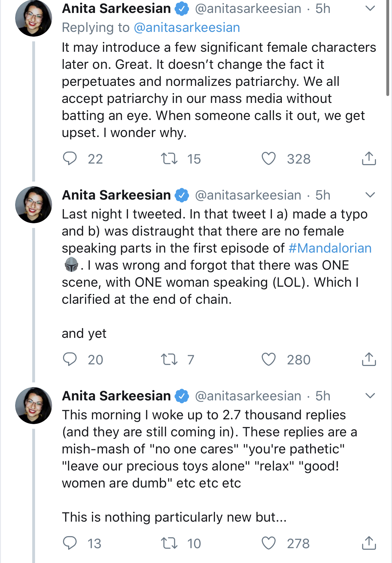This screenshot has height=563, width=392.
Task: Like the tweet with 278 likes
Action: [x=269, y=543]
